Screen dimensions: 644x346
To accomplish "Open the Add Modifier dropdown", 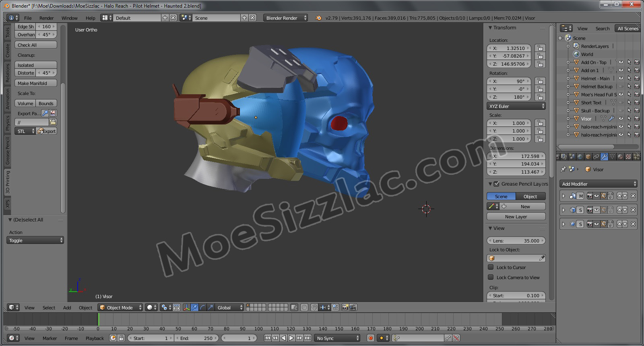I will coord(598,184).
